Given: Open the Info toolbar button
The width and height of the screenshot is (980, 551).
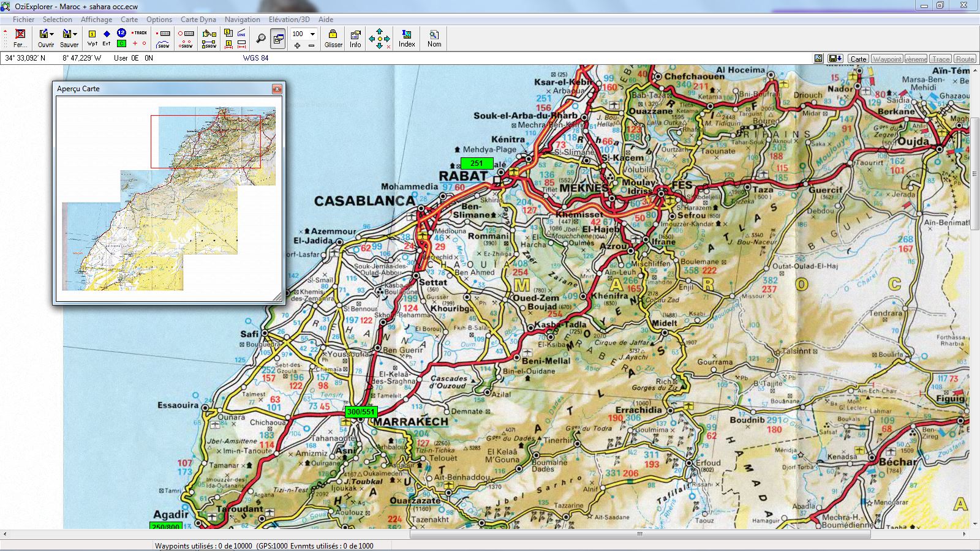Looking at the screenshot, I should 355,38.
